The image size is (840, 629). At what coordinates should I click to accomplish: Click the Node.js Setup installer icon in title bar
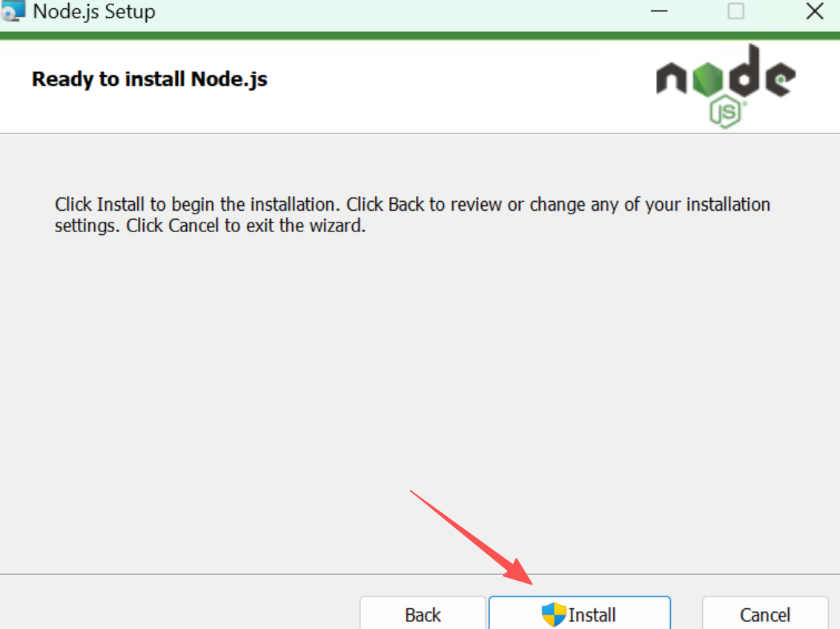(13, 10)
